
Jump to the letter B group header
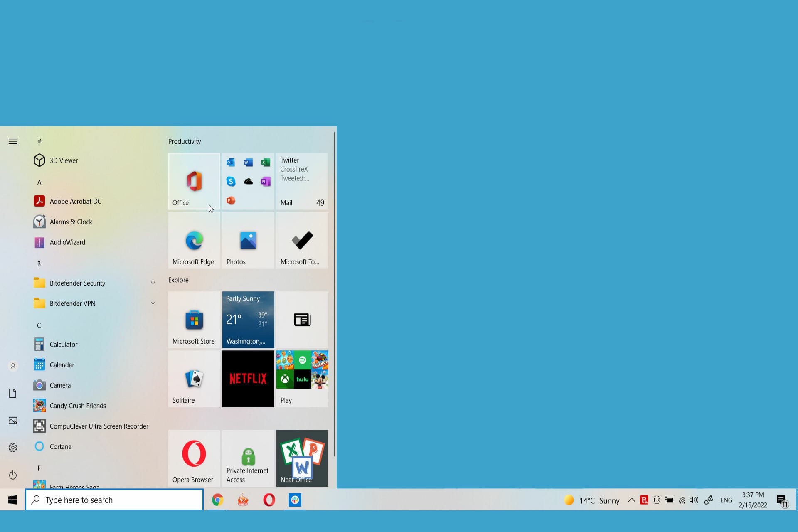[39, 264]
